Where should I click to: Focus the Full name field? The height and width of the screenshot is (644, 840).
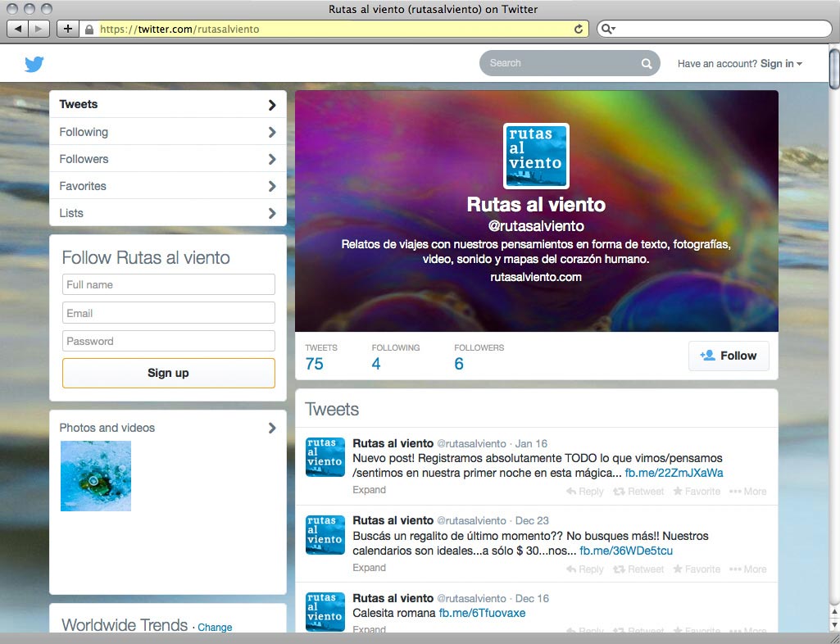point(169,284)
